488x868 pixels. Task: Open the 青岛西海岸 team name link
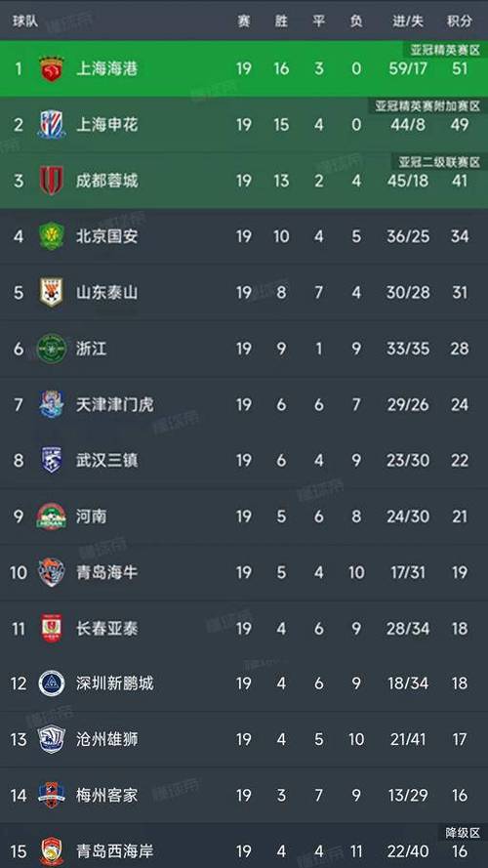click(114, 851)
